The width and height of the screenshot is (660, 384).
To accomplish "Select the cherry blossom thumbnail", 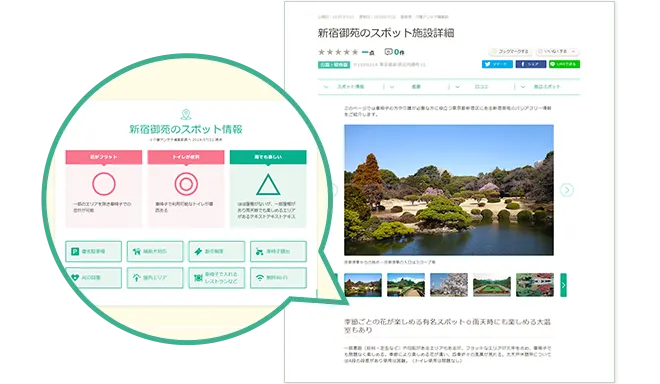I will (449, 285).
